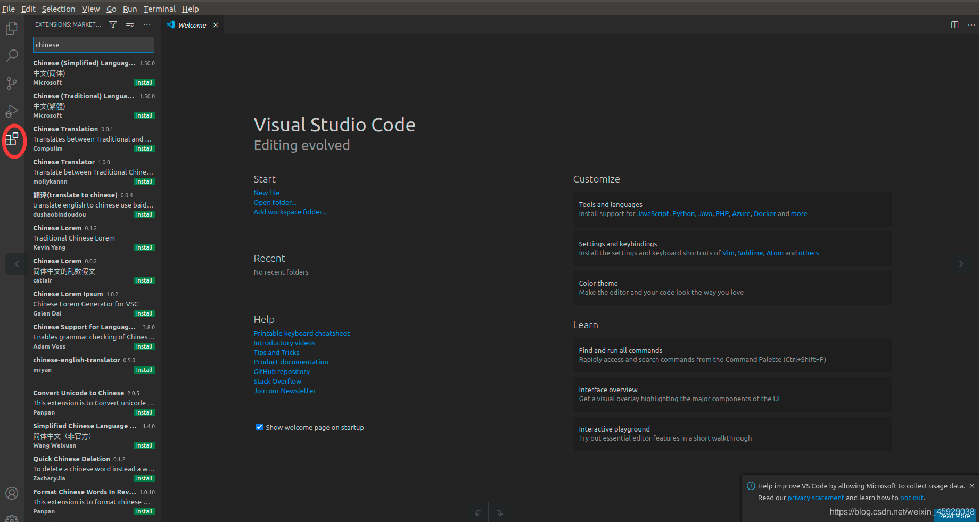Screen dimensions: 980x522
Task: Open the Extensions view icon
Action: pos(12,139)
